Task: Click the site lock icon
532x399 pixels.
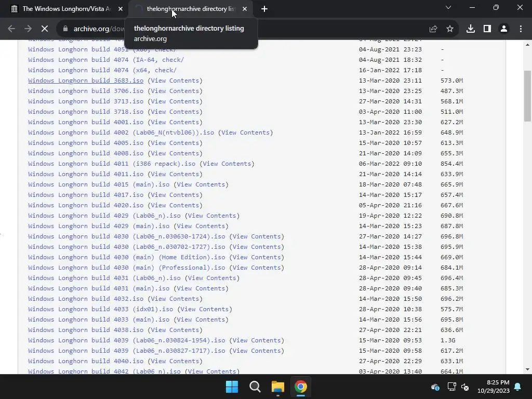Action: click(x=65, y=29)
